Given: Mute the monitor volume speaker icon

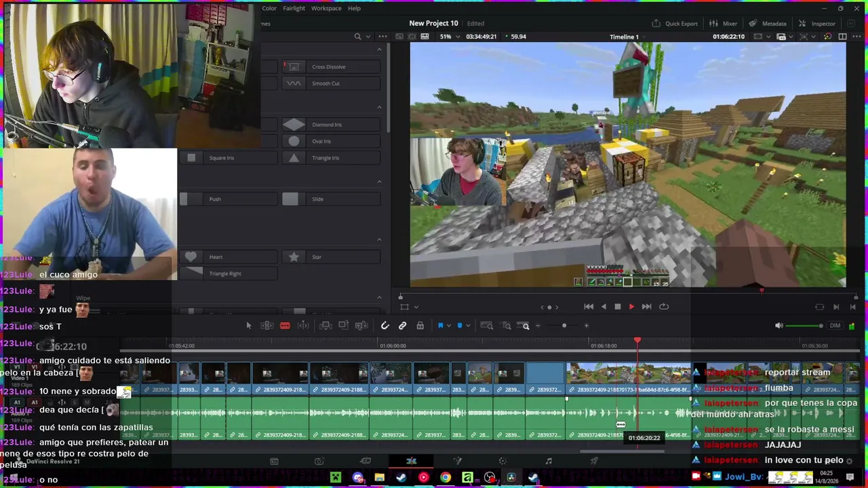Looking at the screenshot, I should 778,326.
